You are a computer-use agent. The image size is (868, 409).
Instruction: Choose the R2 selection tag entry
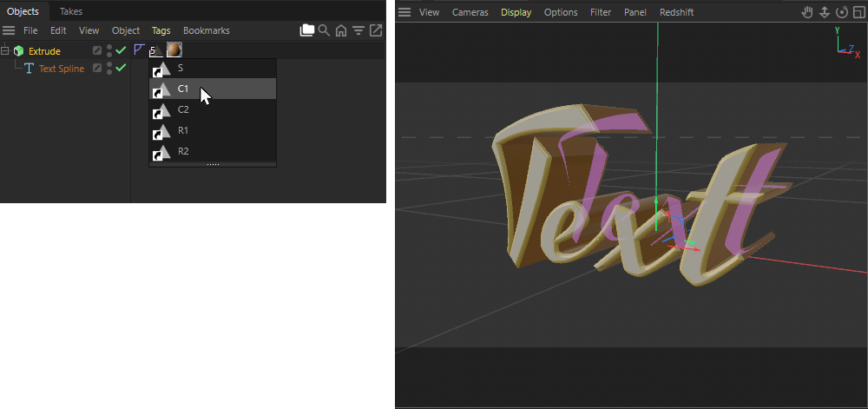213,151
